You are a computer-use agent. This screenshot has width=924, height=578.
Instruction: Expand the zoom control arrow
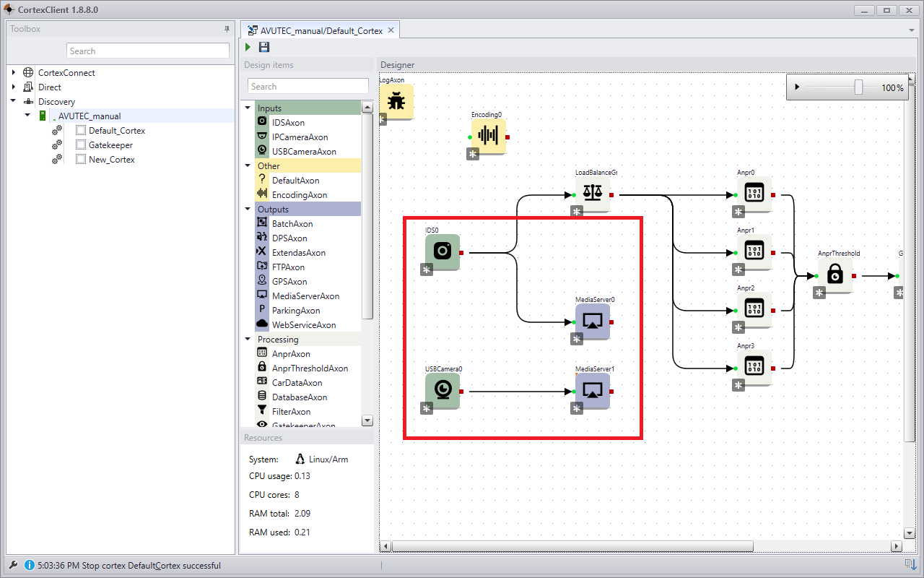[x=797, y=87]
